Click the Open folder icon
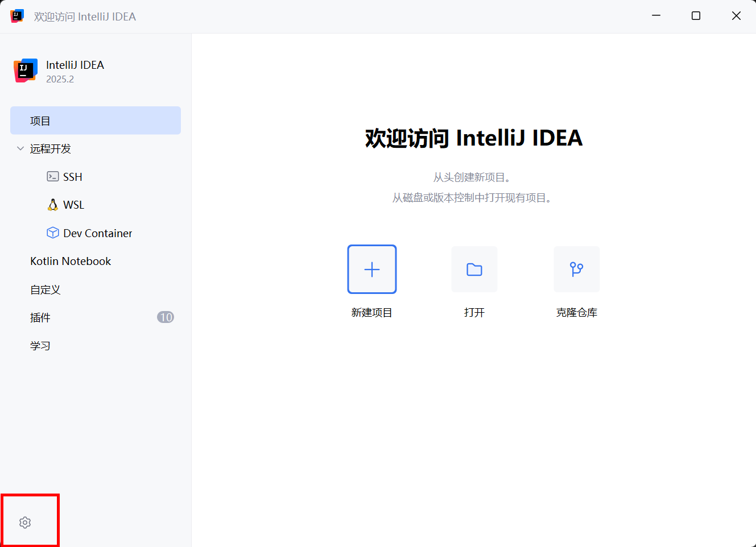756x547 pixels. click(474, 269)
